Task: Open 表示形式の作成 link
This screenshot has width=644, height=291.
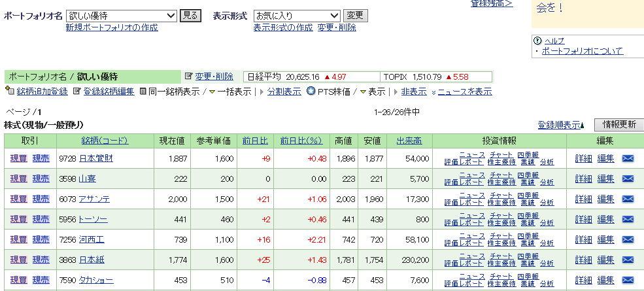Action: tap(283, 27)
